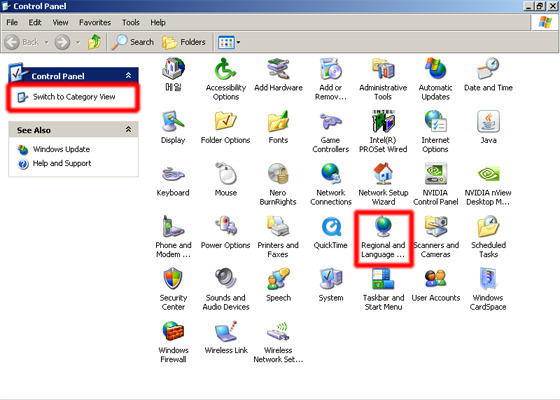Open Power Options icon
560x400 pixels.
click(225, 232)
